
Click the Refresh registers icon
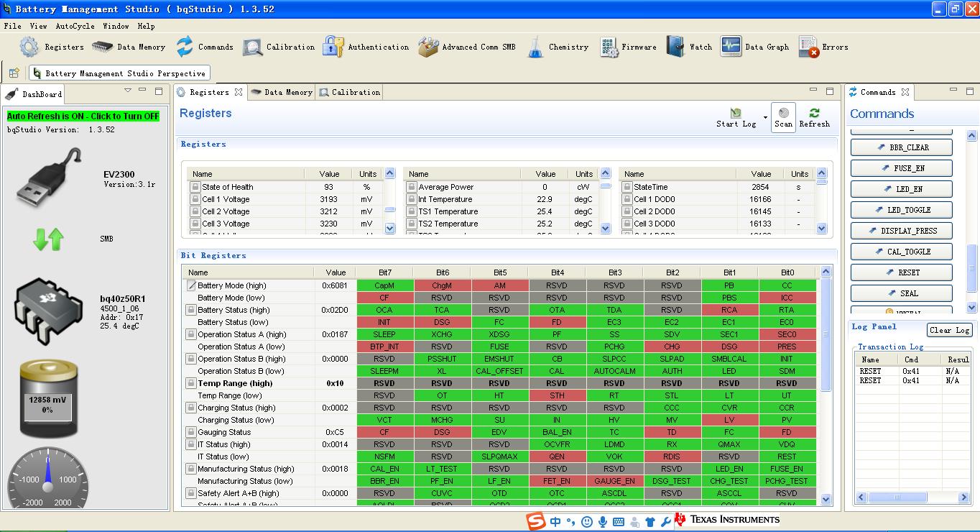click(814, 113)
